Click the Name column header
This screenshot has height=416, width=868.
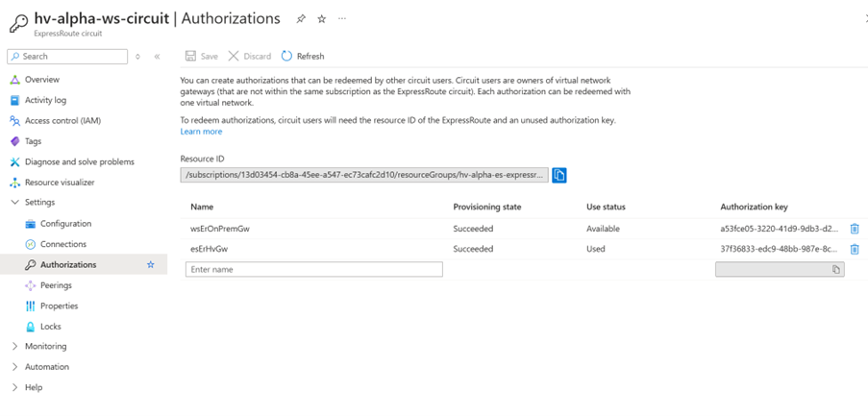(202, 207)
